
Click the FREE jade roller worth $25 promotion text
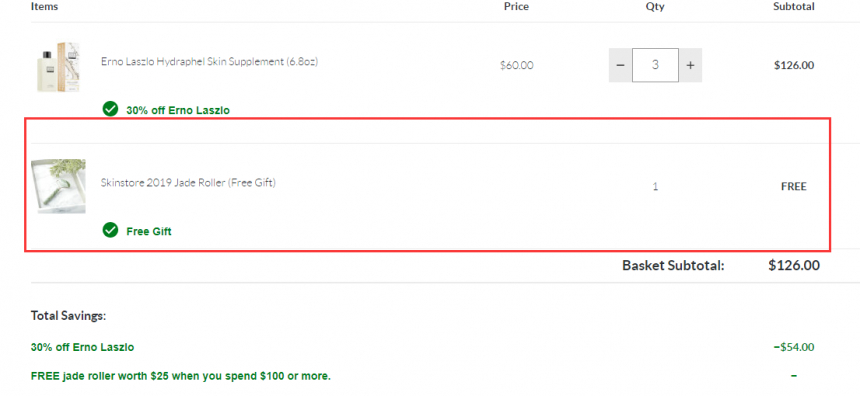coord(181,376)
